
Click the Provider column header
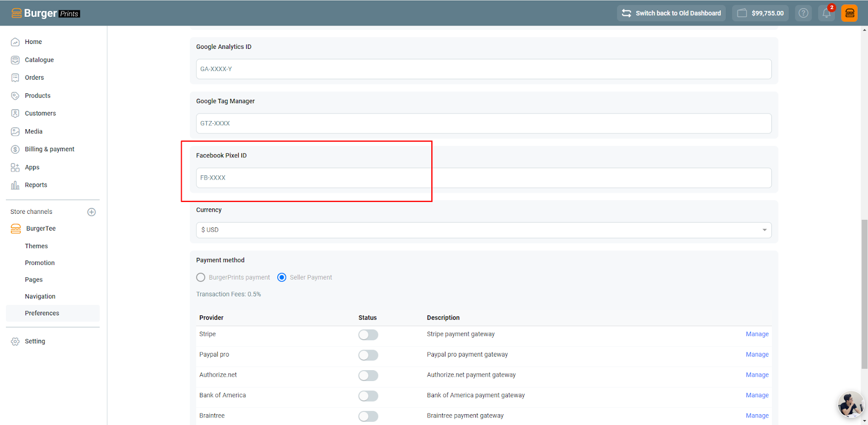tap(211, 318)
